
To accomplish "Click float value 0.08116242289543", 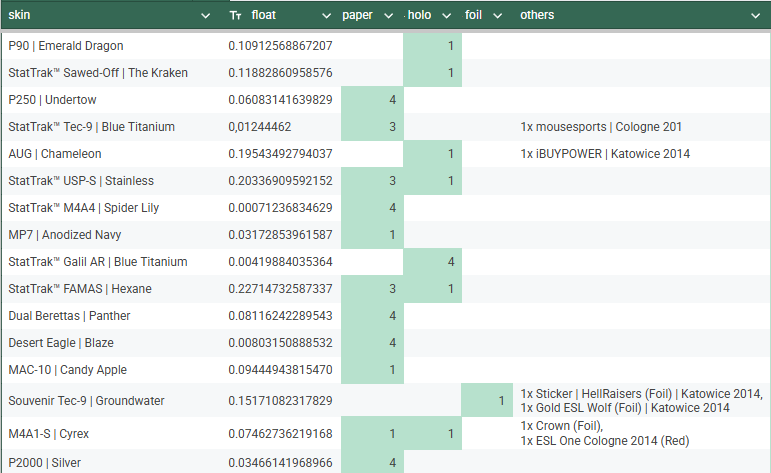I will click(x=280, y=316).
